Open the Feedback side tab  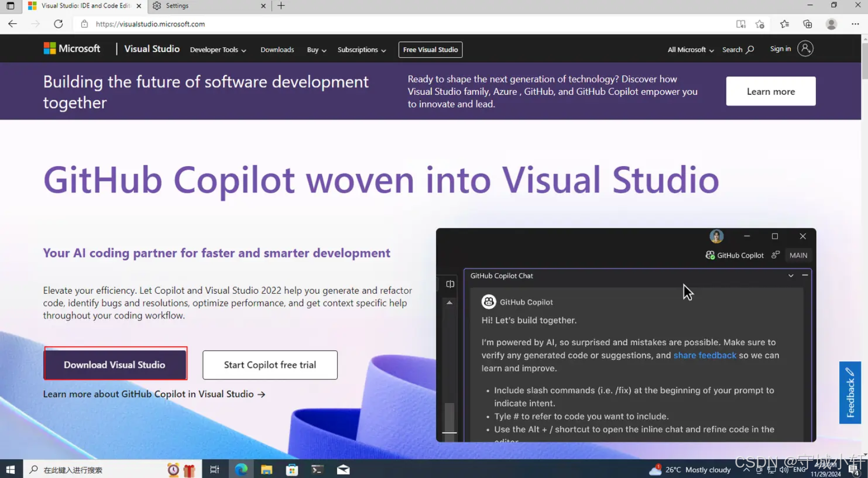tap(850, 393)
